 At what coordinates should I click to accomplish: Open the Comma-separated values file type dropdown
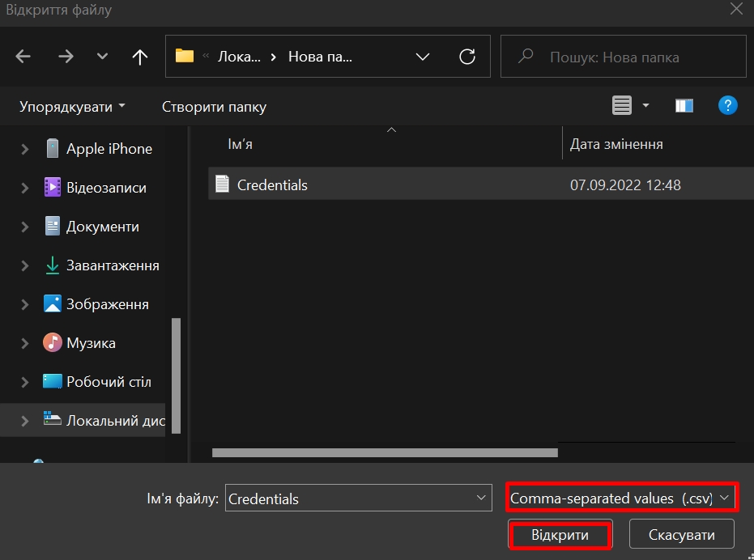(621, 498)
